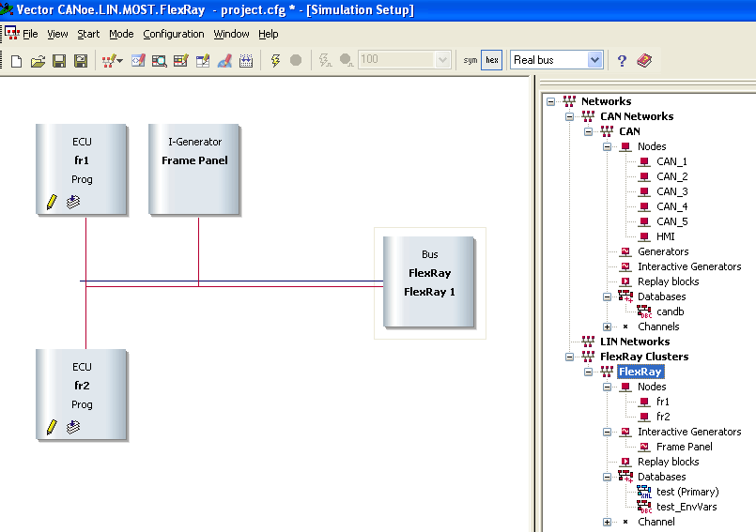Click the red books icon in toolbar

click(x=644, y=61)
